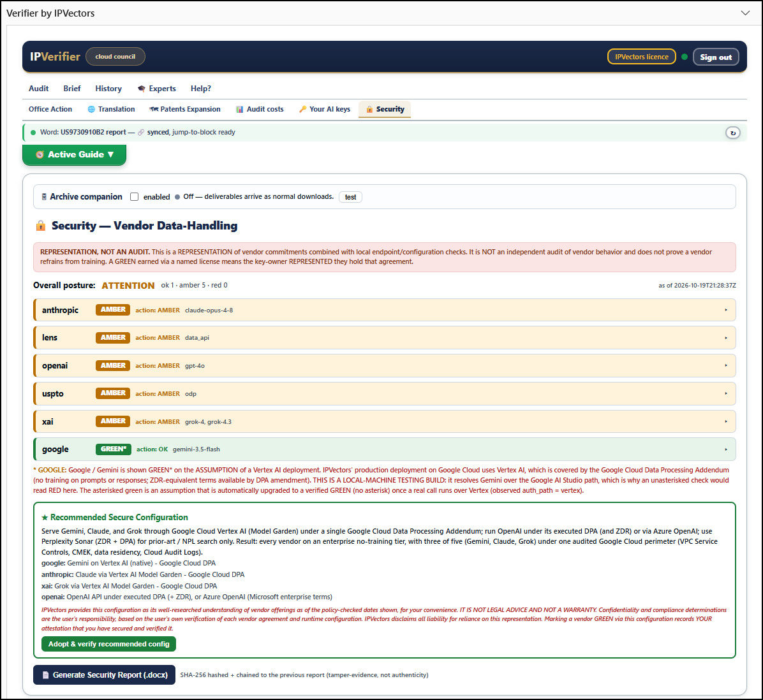Click the IPVerifier logo
This screenshot has width=763, height=700.
point(55,56)
